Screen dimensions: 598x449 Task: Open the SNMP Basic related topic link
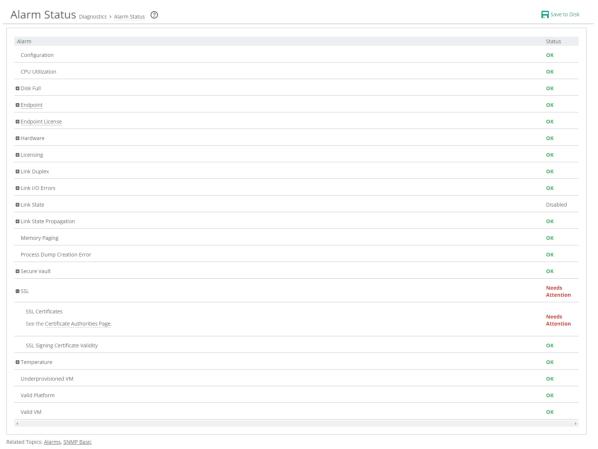pyautogui.click(x=77, y=442)
